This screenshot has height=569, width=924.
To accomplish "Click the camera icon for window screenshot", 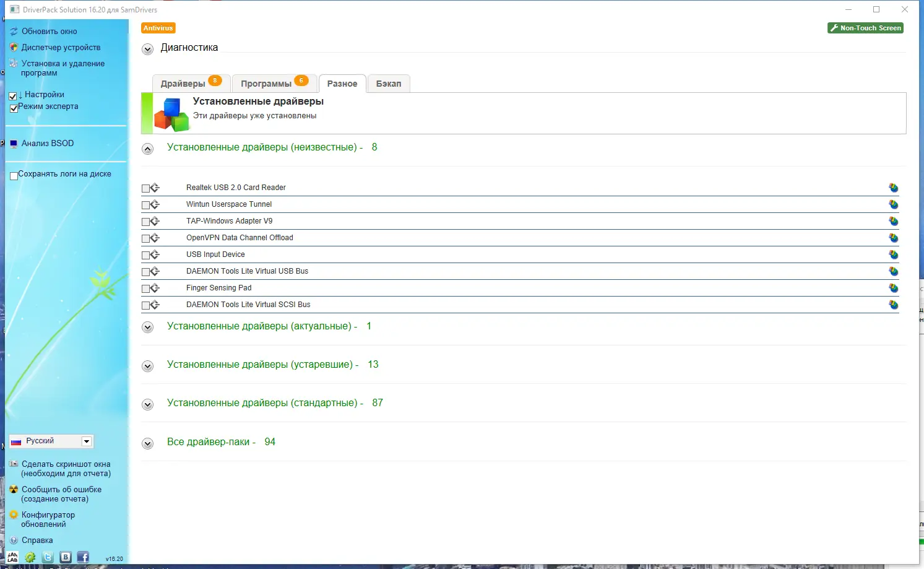I will click(14, 464).
